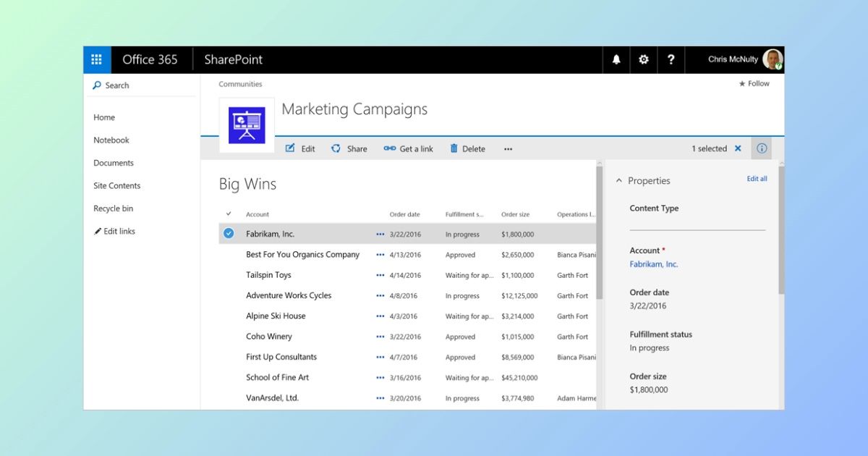Screen dimensions: 868x456
Task: Open notifications bell
Action: pyautogui.click(x=616, y=59)
